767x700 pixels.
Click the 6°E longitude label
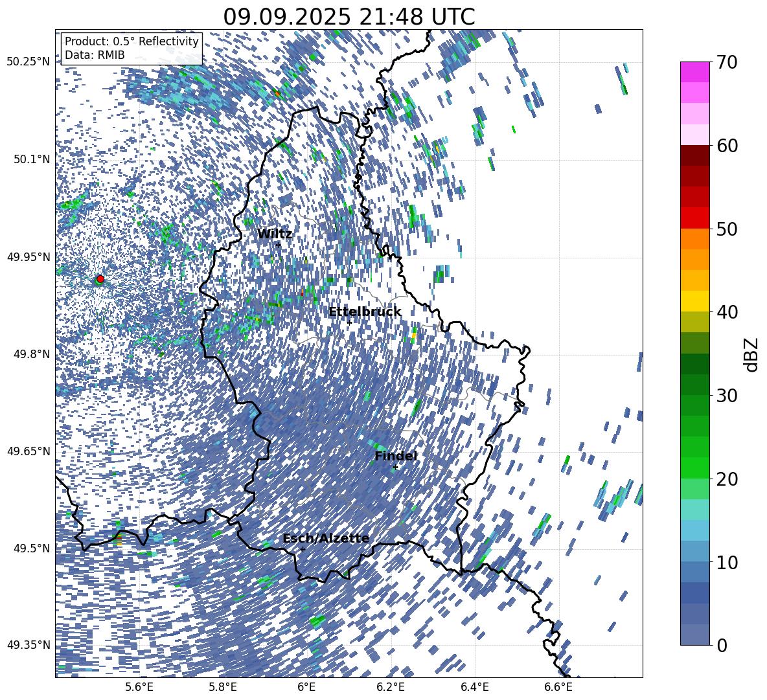(x=306, y=687)
